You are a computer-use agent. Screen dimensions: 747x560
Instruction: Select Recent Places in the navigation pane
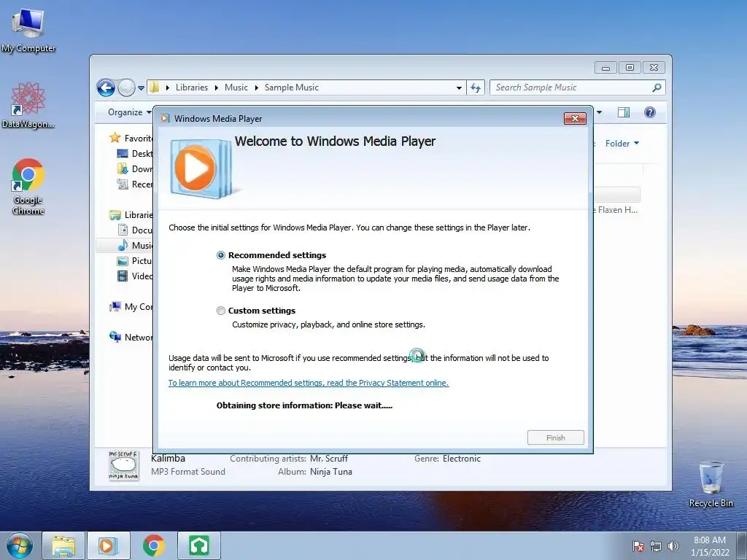(x=135, y=184)
